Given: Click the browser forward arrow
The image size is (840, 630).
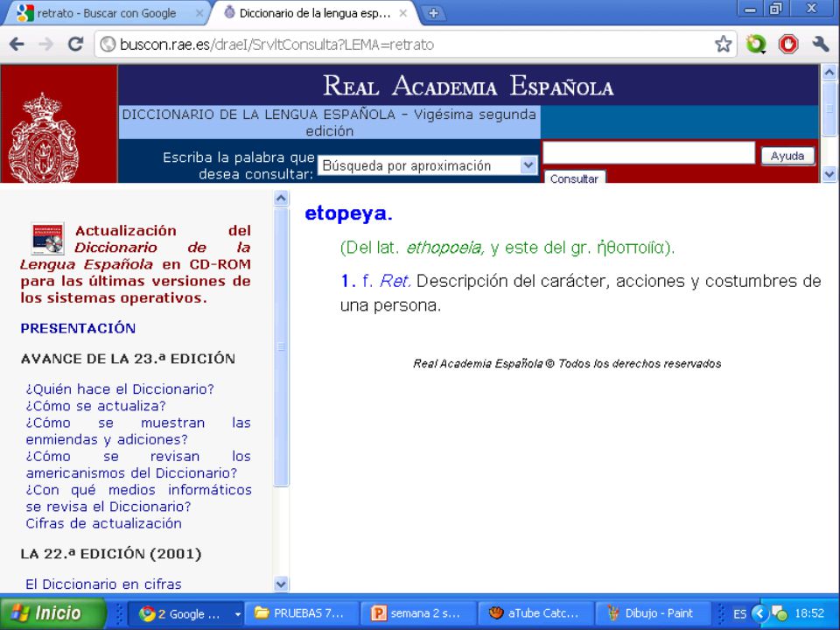Looking at the screenshot, I should tap(46, 45).
